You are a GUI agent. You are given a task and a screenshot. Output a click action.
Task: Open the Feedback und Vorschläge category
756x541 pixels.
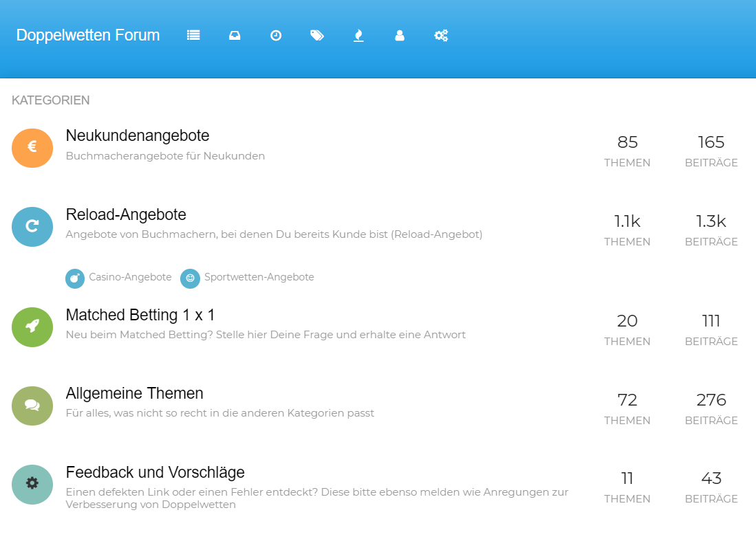pyautogui.click(x=155, y=472)
